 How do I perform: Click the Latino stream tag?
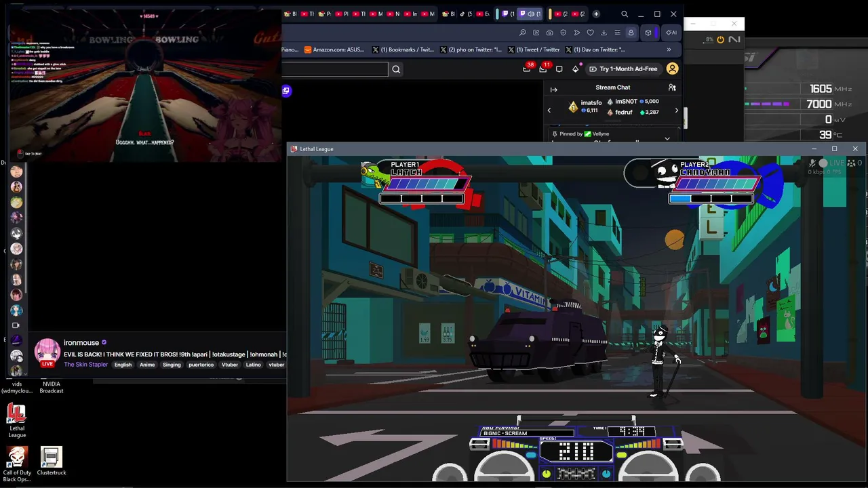point(253,365)
